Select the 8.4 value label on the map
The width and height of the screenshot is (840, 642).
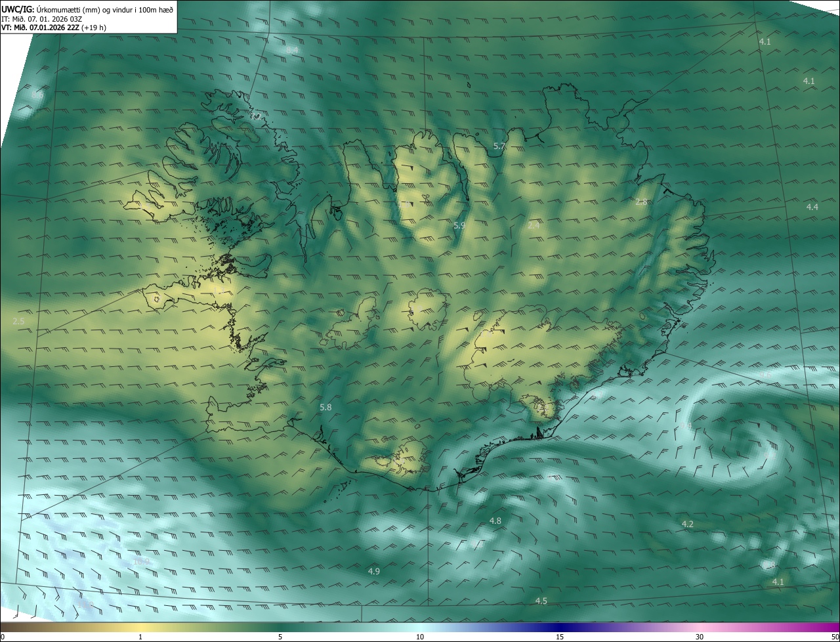point(292,50)
